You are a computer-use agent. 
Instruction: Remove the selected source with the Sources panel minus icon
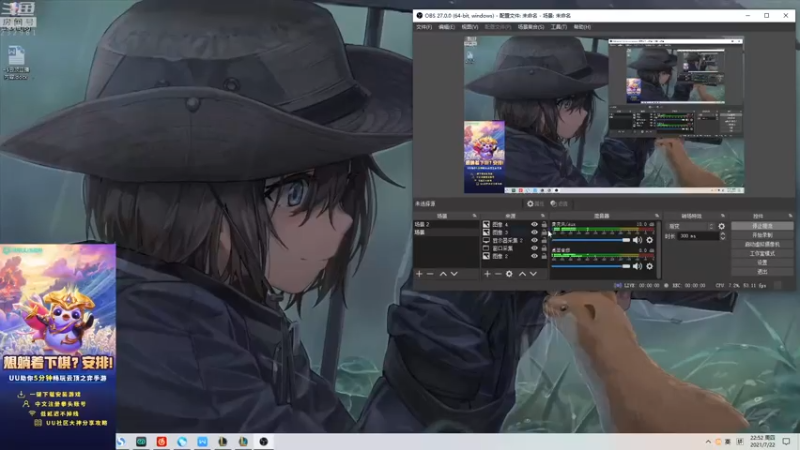[498, 274]
